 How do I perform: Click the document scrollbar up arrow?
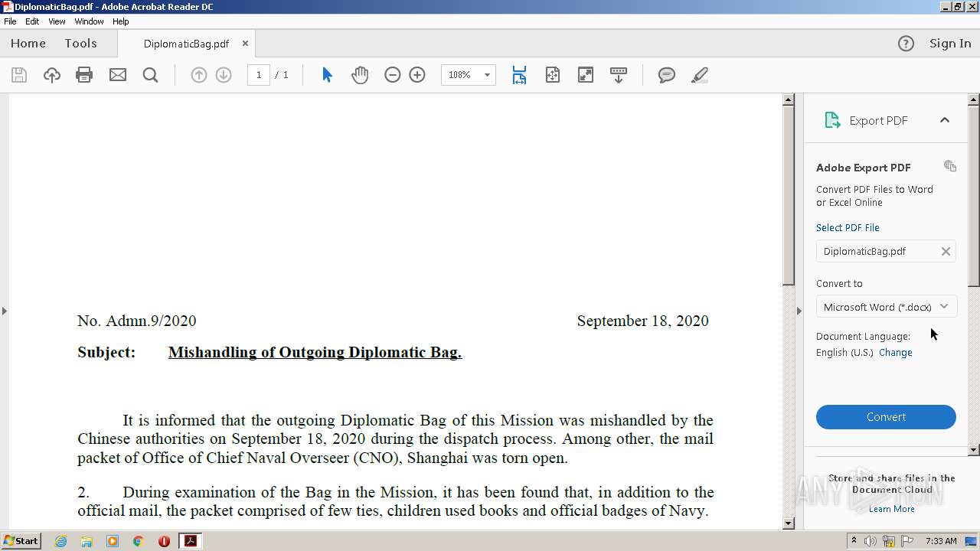[789, 99]
